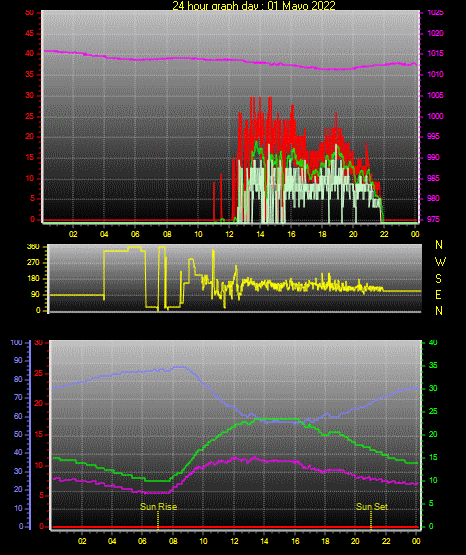This screenshot has height=555, width=466.
Task: Click the 'Sun Set' label in the bottom graph
Action: (372, 507)
